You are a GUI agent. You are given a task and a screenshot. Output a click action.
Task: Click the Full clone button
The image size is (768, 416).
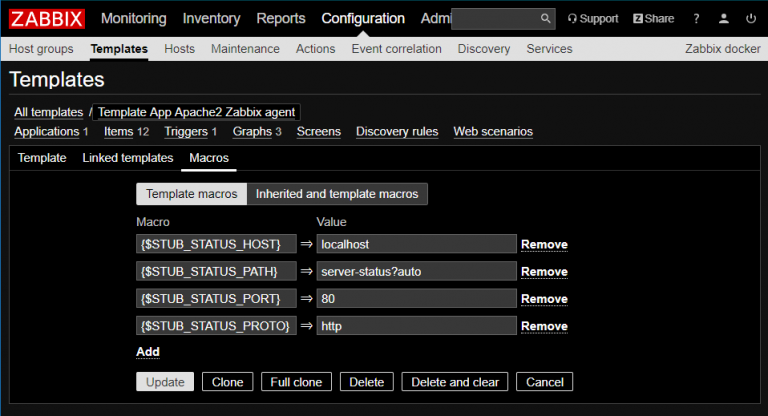[296, 382]
